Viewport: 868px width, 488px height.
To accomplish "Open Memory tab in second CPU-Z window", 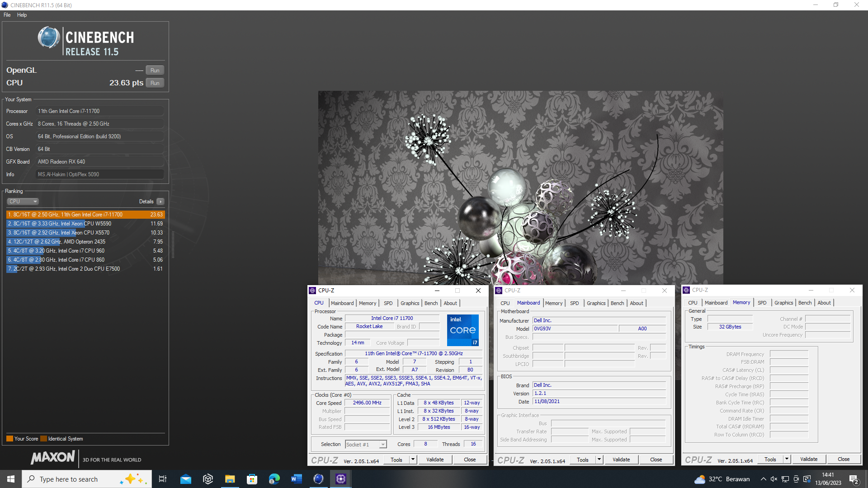I will [554, 303].
